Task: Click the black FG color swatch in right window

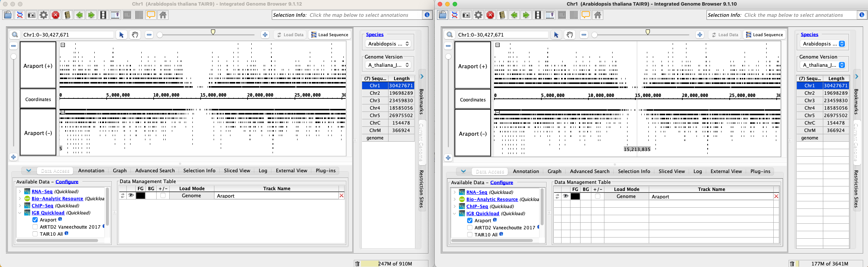Action: (x=575, y=197)
